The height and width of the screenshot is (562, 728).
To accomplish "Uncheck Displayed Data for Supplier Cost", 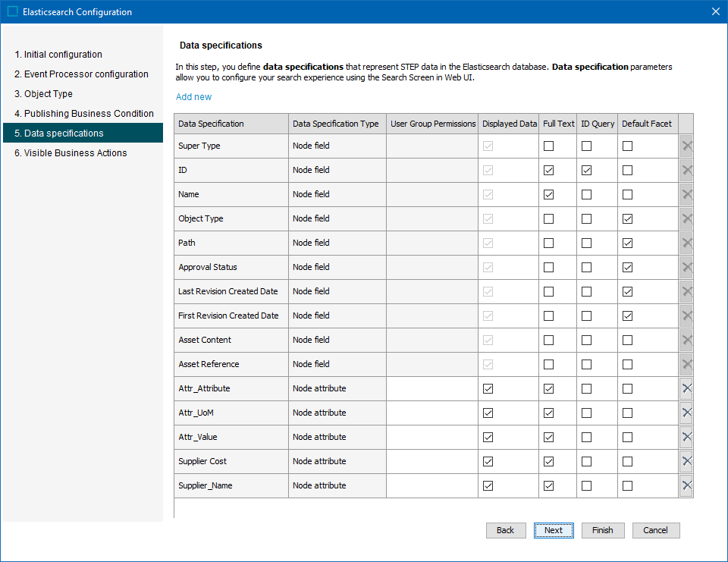I will point(488,461).
